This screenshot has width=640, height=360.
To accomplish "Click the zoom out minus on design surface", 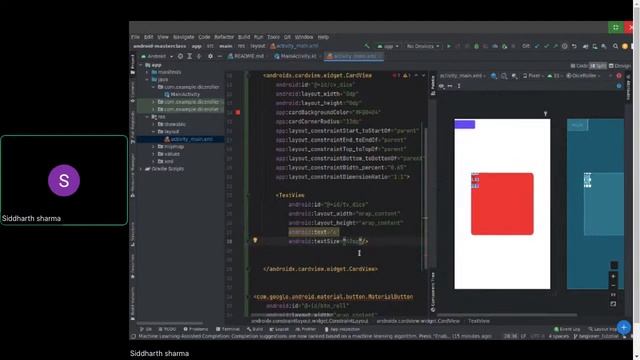I will pyautogui.click(x=613, y=285).
